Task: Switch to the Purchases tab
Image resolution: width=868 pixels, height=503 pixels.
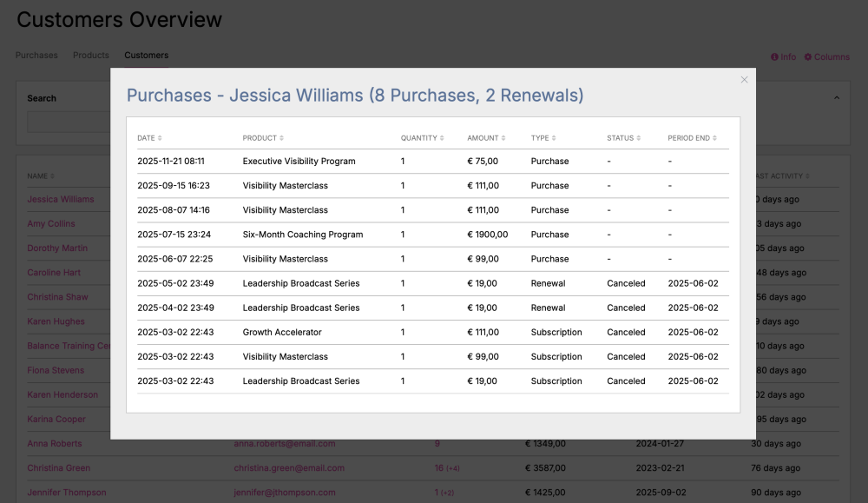Action: [x=36, y=56]
